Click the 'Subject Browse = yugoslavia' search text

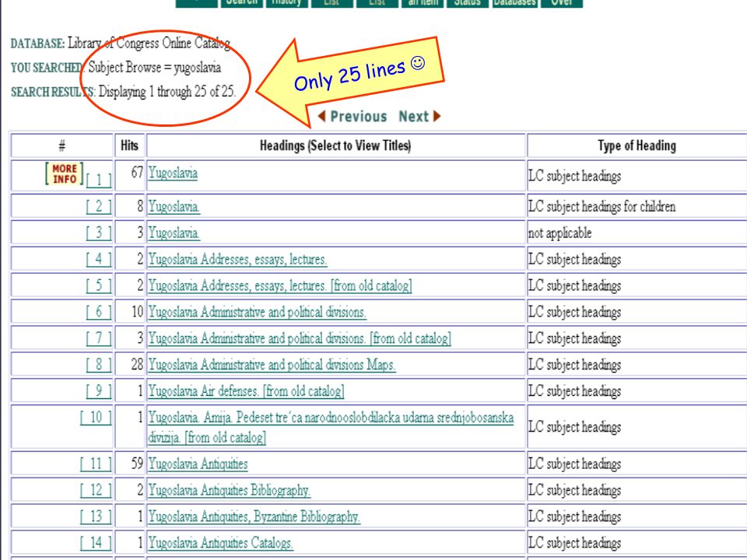(154, 67)
